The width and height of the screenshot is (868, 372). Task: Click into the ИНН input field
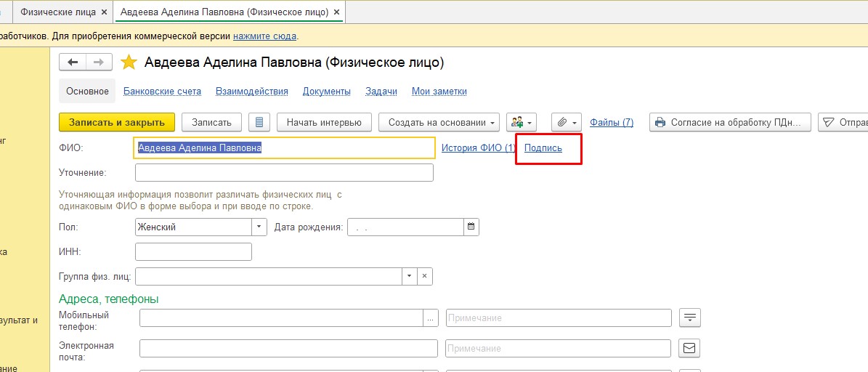point(193,251)
